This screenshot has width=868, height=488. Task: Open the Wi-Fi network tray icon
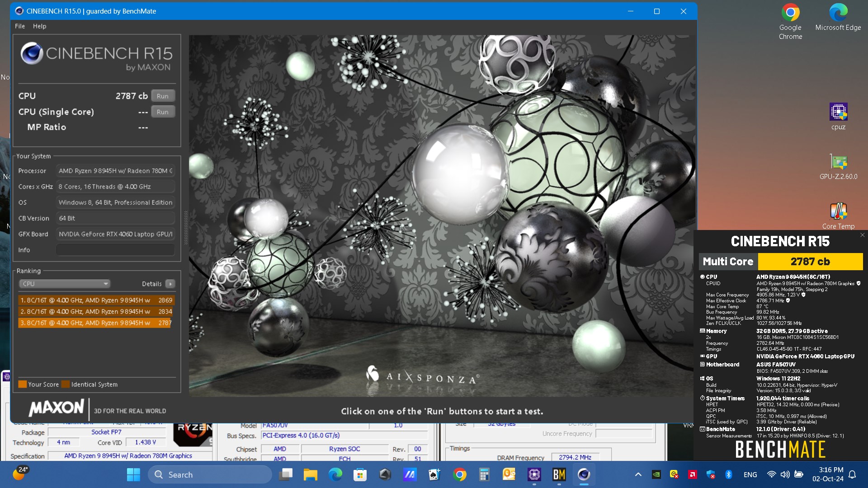772,474
